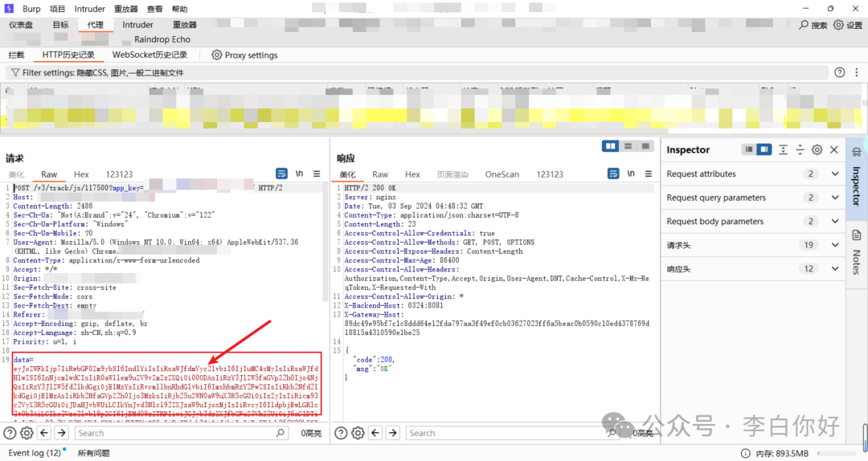Click the 内存 info icon
868x461 pixels.
point(746,453)
